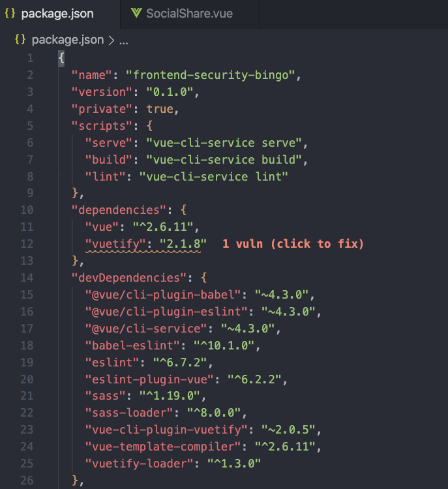Open the package.json breadcrumb item

(68, 40)
